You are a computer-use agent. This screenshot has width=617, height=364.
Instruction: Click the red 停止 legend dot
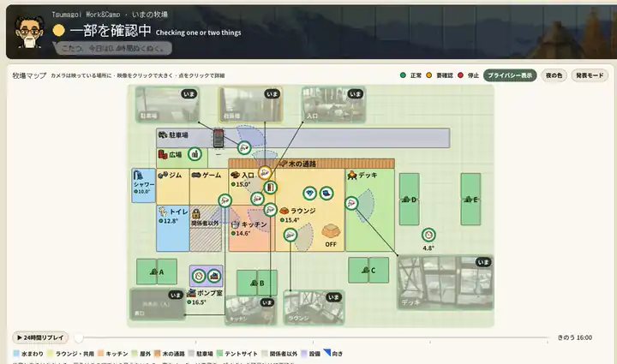click(460, 75)
